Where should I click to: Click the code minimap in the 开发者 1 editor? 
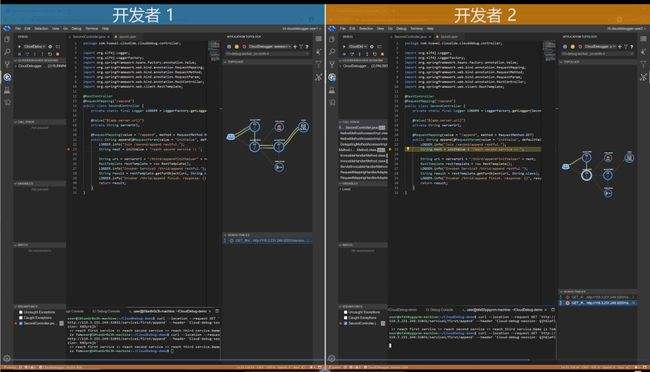point(214,51)
